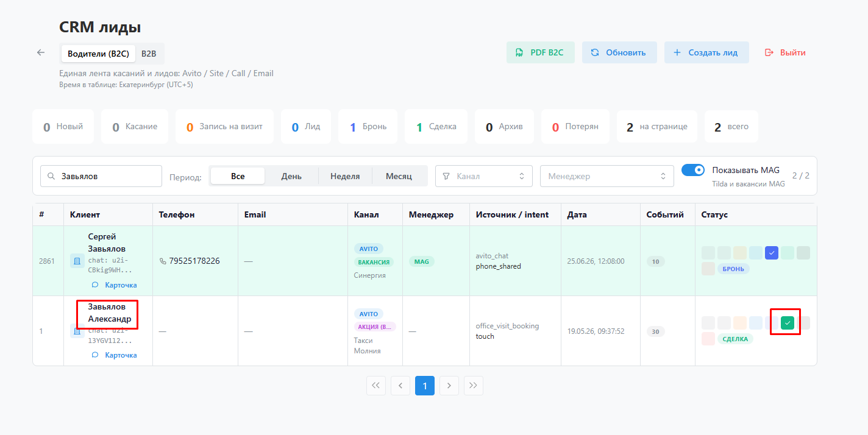
Task: Uncheck the blue checked status box for Сергей
Action: tap(772, 253)
